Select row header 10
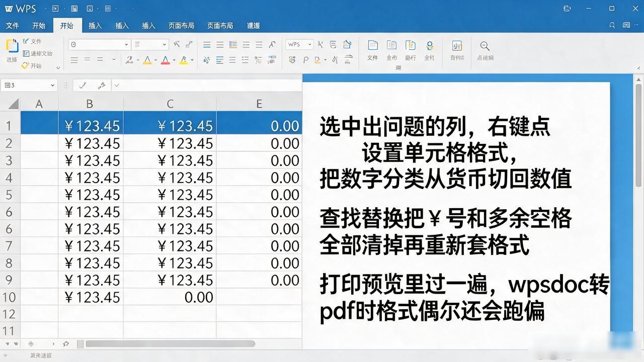The image size is (644, 362). tap(10, 297)
